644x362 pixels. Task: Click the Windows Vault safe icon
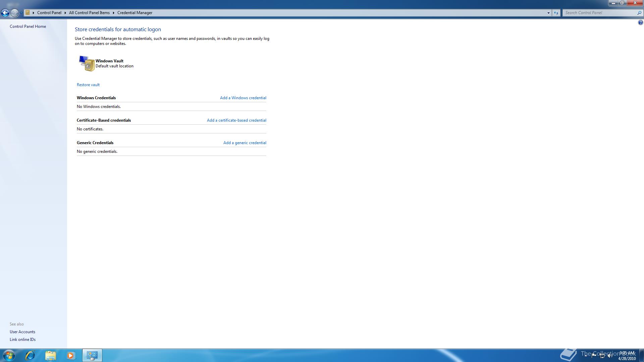[x=87, y=63]
